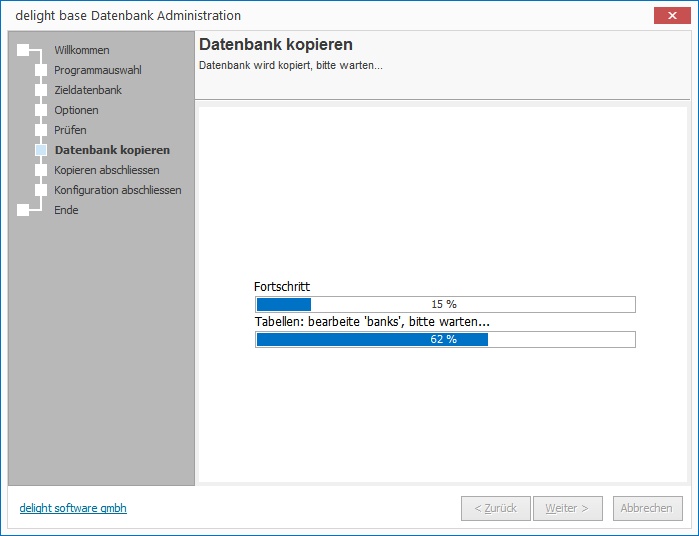Click the 15 % overall progress bar

point(445,304)
